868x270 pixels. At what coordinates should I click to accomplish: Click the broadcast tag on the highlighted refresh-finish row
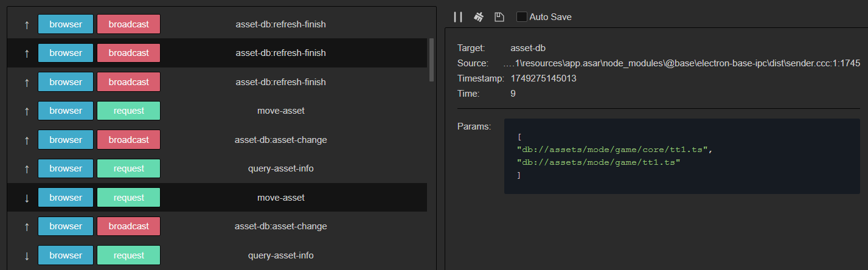click(x=128, y=53)
